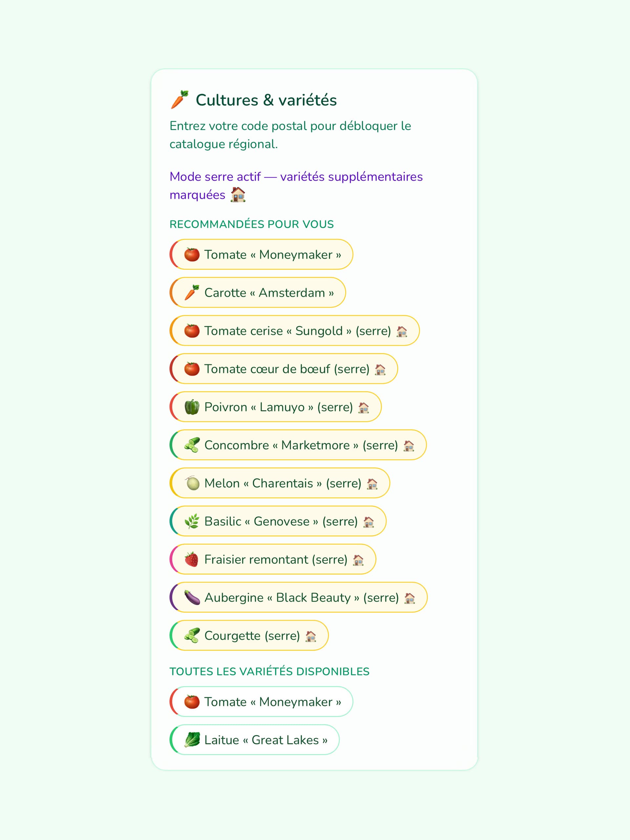Pick Laitue « Great Lakes » from all varieties
This screenshot has height=840, width=630.
click(254, 740)
